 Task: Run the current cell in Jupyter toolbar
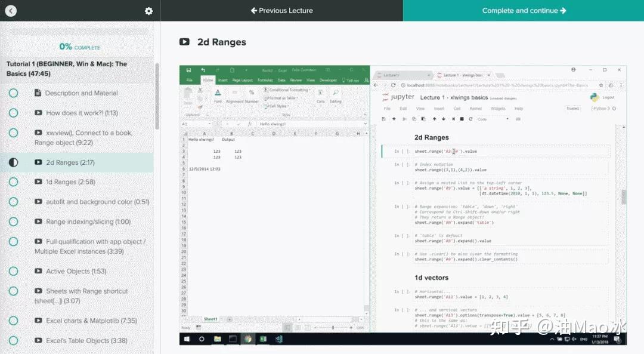(x=453, y=119)
